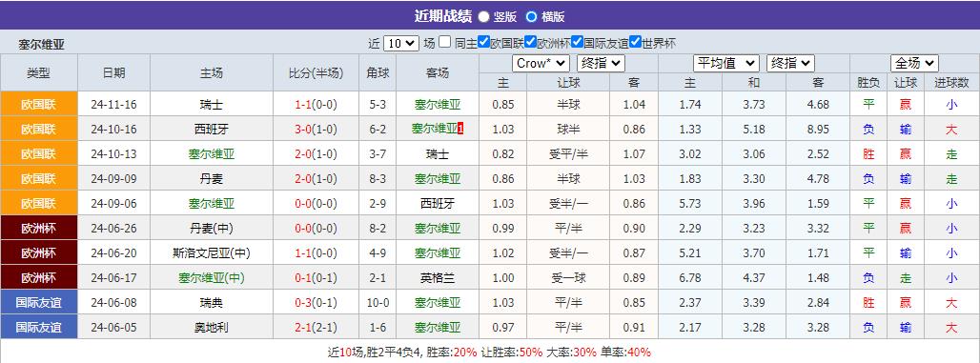The height and width of the screenshot is (363, 980).
Task: Click the 类型 column header
Action: coord(39,72)
